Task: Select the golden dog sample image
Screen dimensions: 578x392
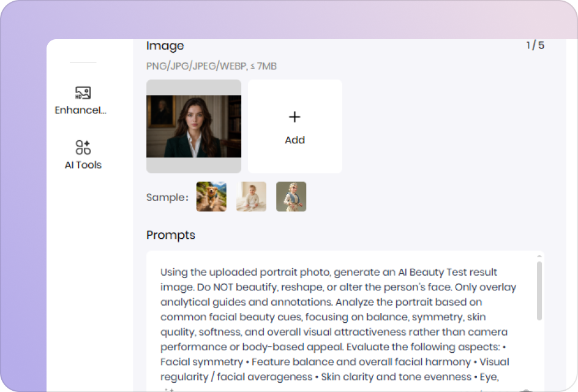Action: pos(211,197)
